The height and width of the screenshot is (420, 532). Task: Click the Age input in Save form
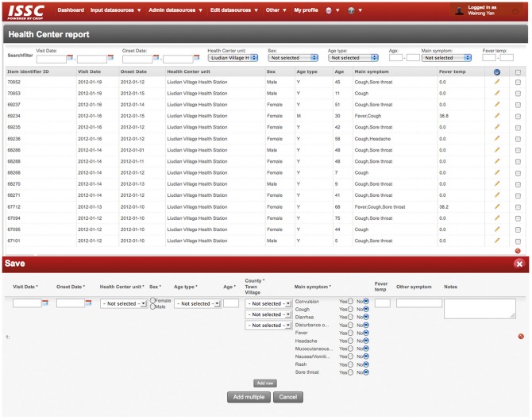click(x=231, y=303)
